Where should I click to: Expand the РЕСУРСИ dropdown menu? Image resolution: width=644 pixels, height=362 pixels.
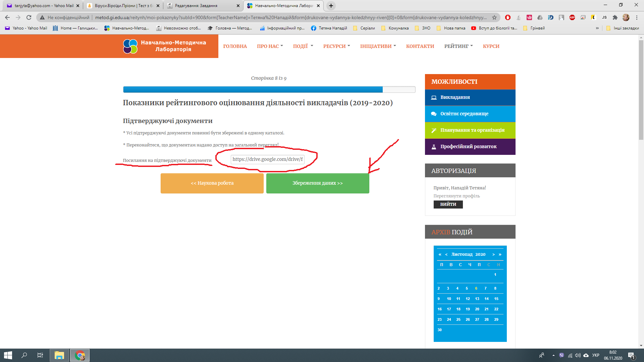tap(336, 46)
